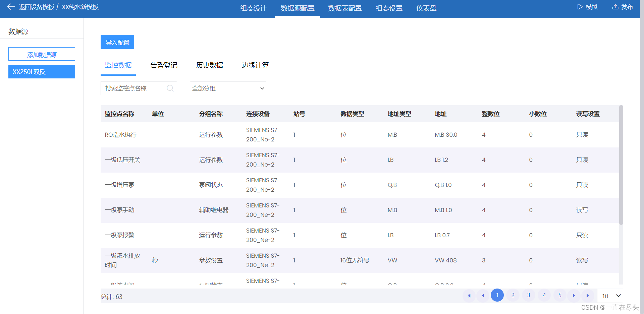Go to page 5
The image size is (644, 314).
point(560,295)
